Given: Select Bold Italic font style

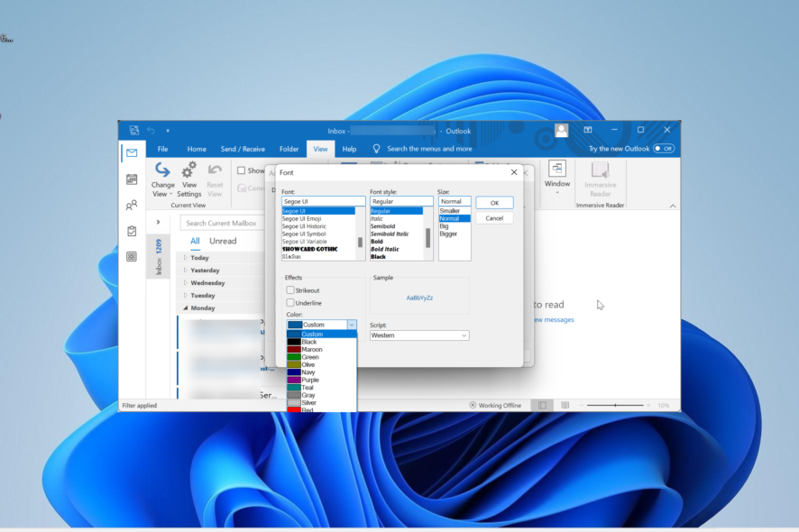Looking at the screenshot, I should pos(396,249).
